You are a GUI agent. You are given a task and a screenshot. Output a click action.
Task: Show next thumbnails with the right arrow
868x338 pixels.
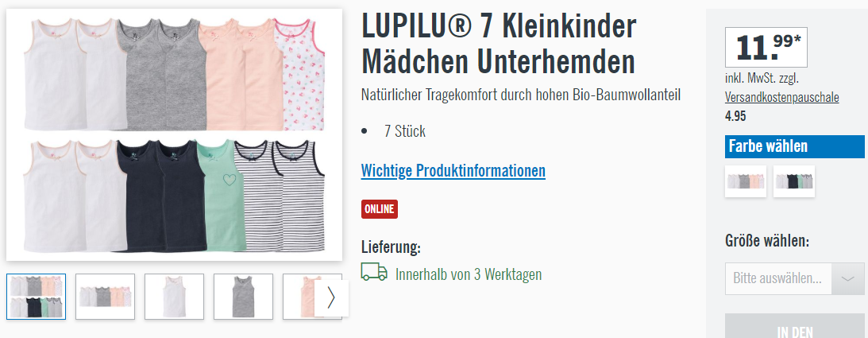(331, 298)
